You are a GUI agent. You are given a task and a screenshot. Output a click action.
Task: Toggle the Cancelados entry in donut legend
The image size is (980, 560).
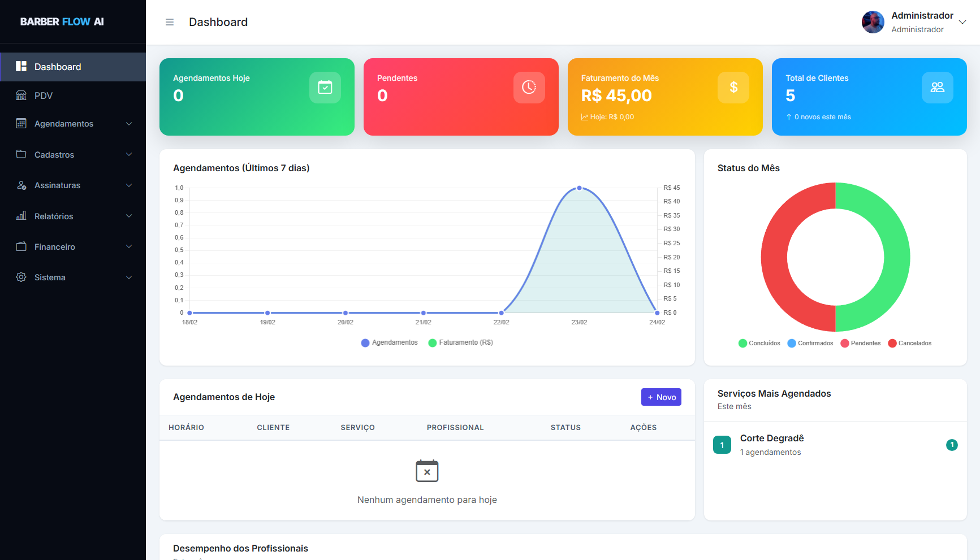(x=909, y=343)
